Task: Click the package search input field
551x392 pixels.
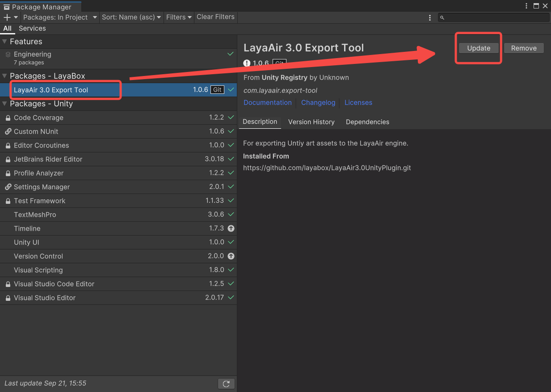Action: pos(496,17)
